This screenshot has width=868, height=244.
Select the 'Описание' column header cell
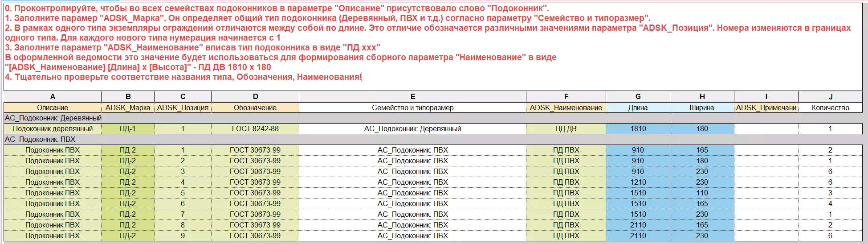(x=53, y=108)
